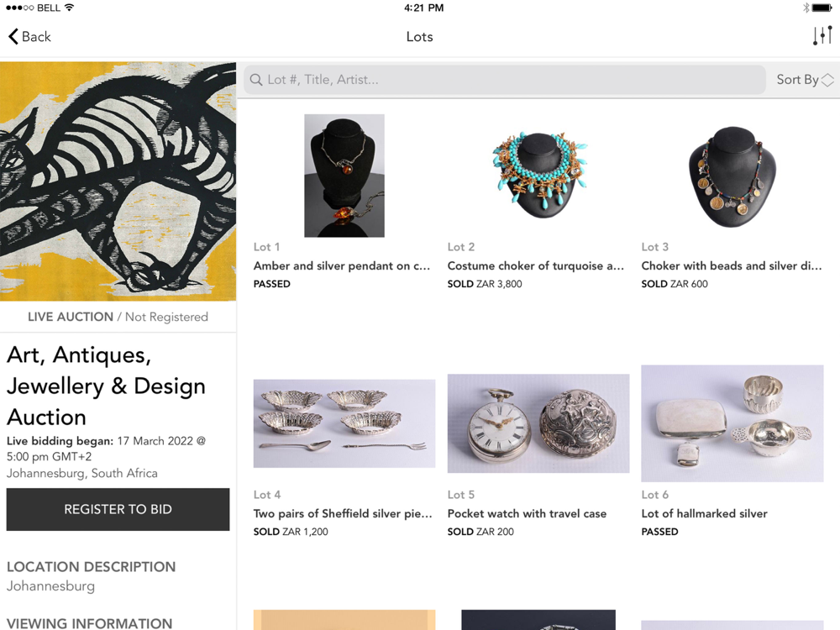Open Lot 5 pocket watch image
840x630 pixels.
coord(538,423)
